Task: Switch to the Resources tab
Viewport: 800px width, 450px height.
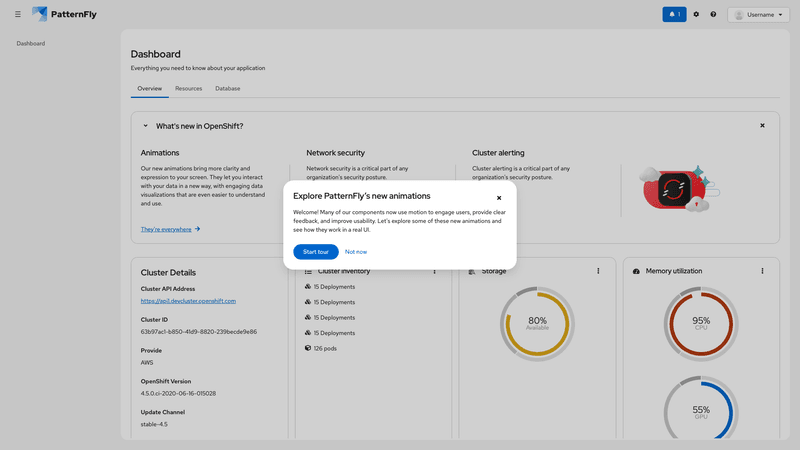Action: pos(188,89)
